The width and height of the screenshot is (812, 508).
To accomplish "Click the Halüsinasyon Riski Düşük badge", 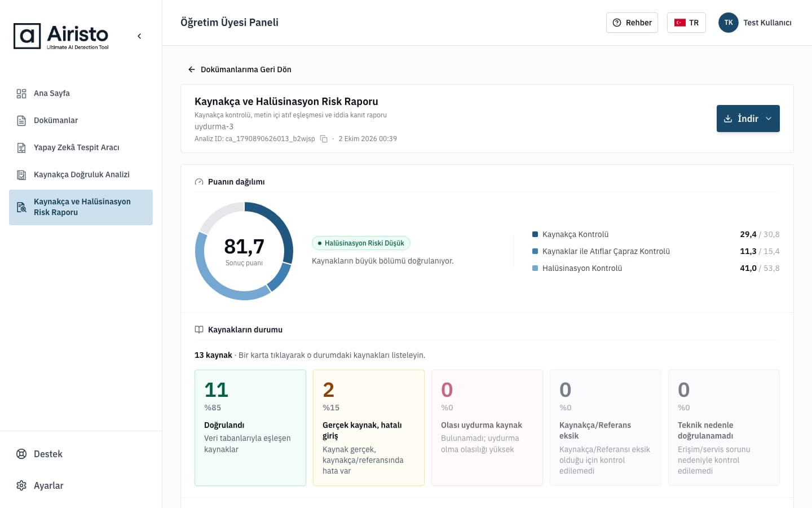I will click(361, 243).
